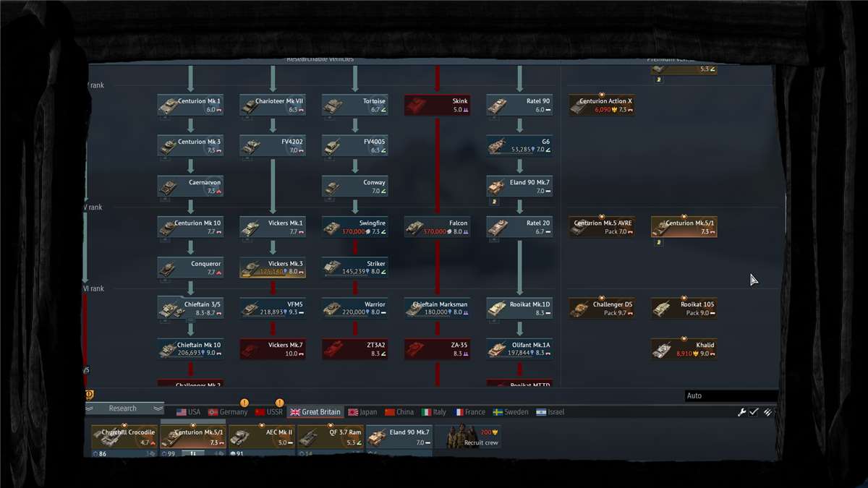
Task: Switch to the Israel nation tab
Action: (550, 412)
